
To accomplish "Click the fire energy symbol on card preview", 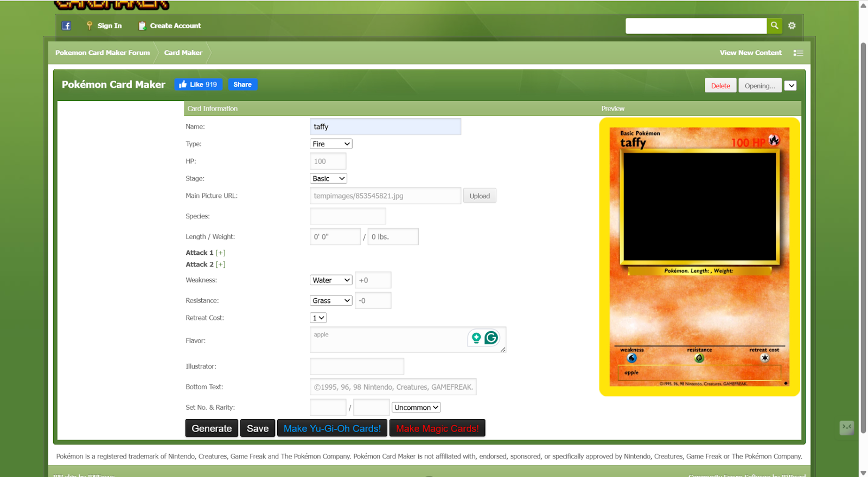I will (774, 140).
